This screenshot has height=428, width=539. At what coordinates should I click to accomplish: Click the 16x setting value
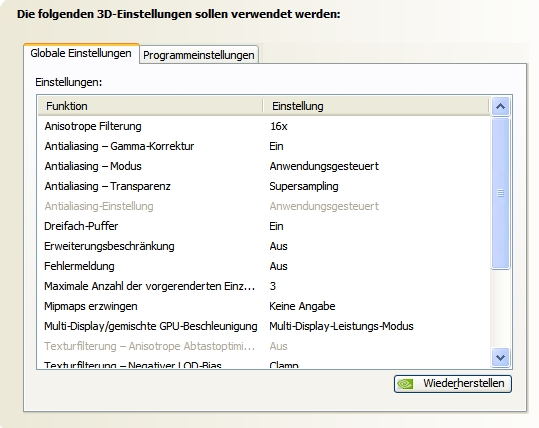(x=279, y=127)
